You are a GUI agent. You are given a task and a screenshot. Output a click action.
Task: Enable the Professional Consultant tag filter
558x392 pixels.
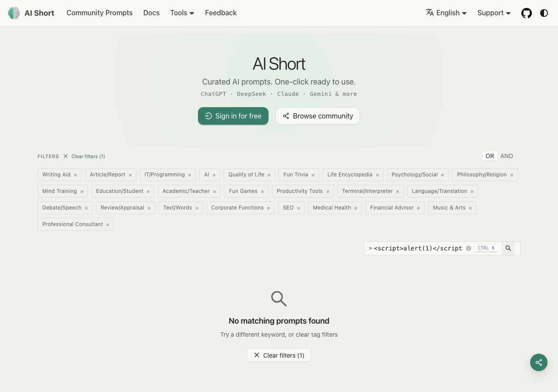tap(75, 224)
